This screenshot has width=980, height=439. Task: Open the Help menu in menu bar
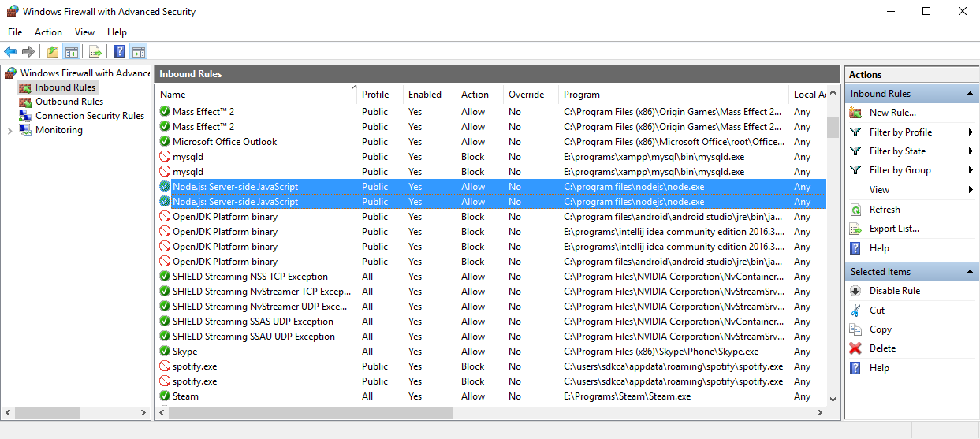tap(117, 32)
